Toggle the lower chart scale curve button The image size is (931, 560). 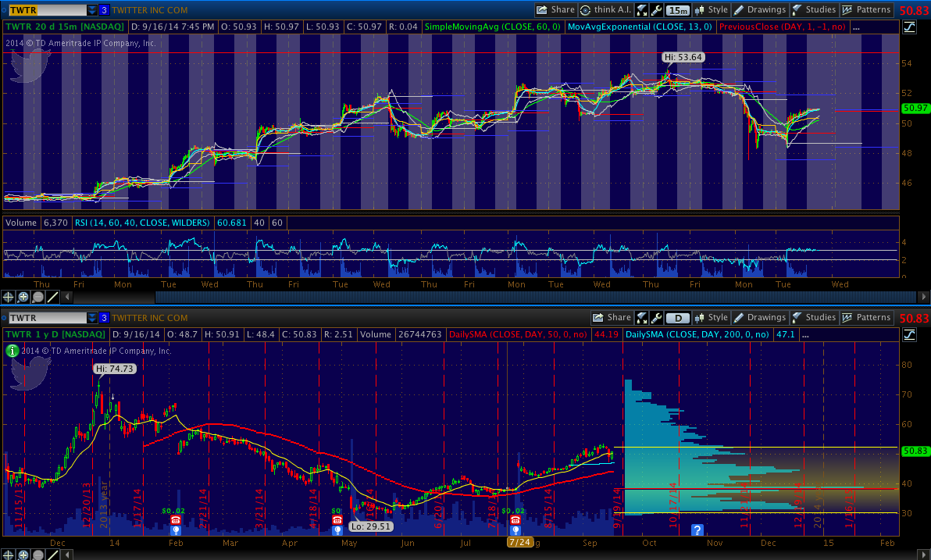910,334
